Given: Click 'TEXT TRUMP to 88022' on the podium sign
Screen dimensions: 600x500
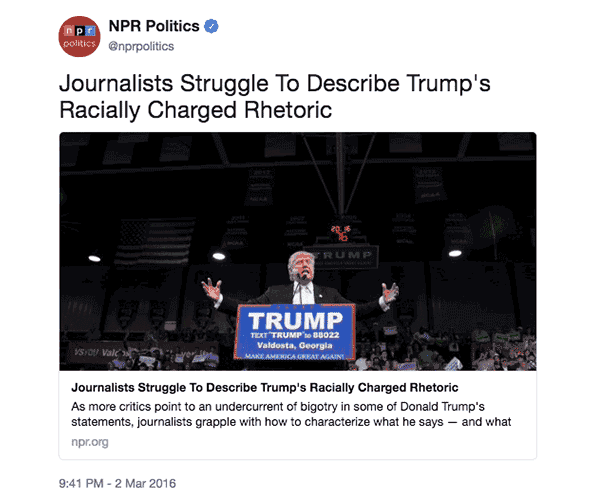Looking at the screenshot, I should (x=295, y=335).
